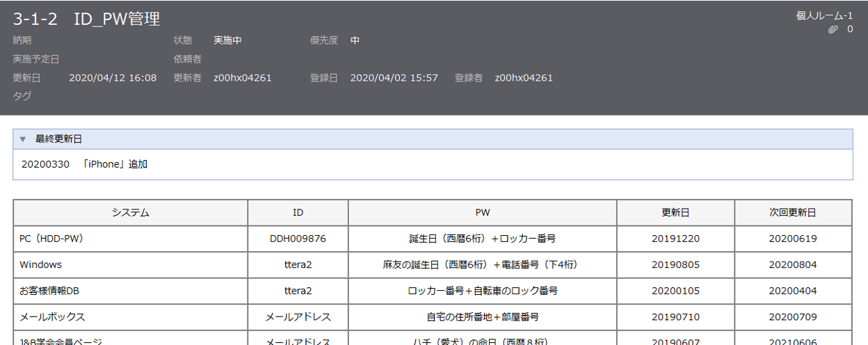The width and height of the screenshot is (868, 345).
Task: Select the メールボックス system cell
Action: pos(52,316)
